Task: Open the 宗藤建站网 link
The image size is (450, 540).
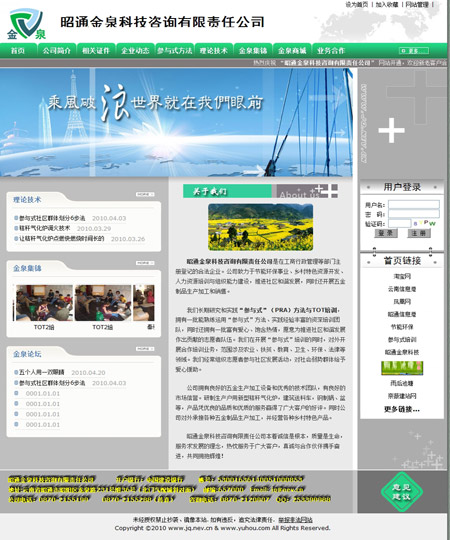Action: pos(402,396)
